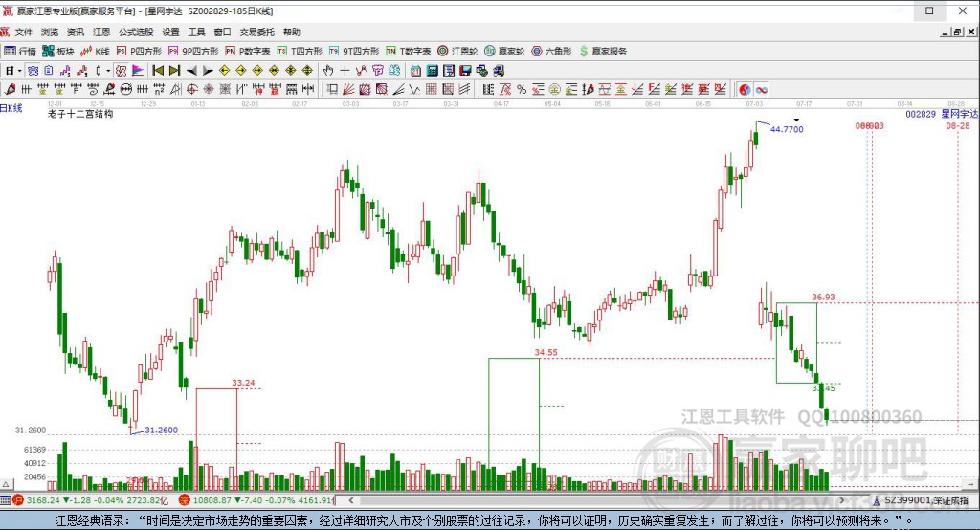Click the blue infinity symbol icon
Image resolution: width=980 pixels, height=530 pixels.
tap(761, 90)
